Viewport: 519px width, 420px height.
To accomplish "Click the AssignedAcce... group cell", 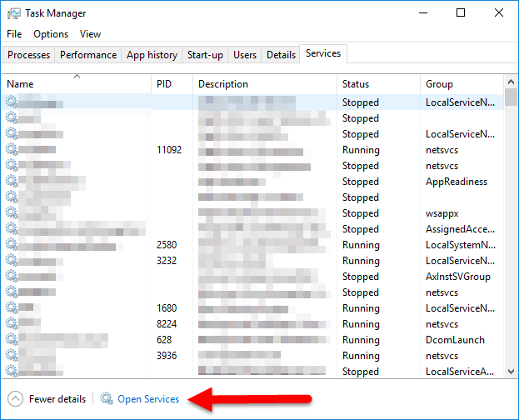I will click(x=461, y=229).
